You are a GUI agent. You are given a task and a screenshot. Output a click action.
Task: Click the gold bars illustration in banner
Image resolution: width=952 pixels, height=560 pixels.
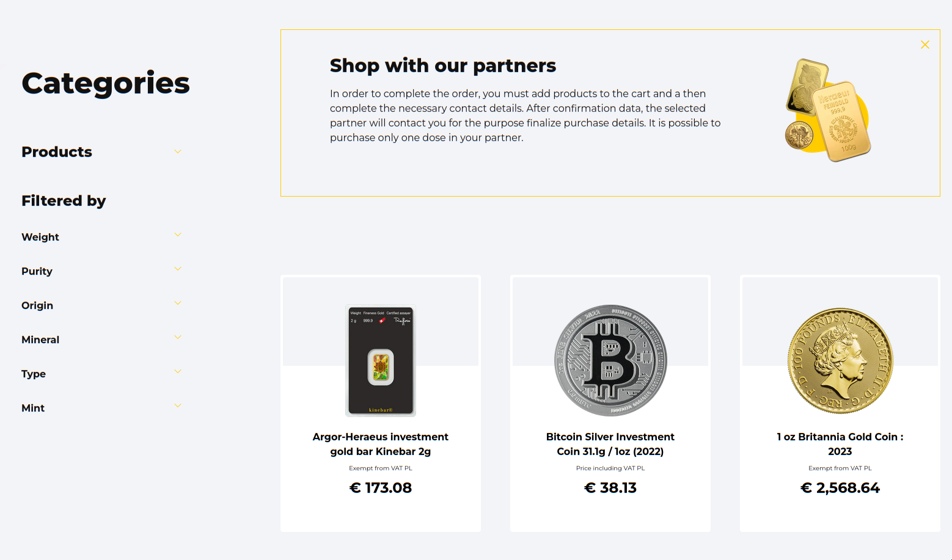click(x=828, y=111)
